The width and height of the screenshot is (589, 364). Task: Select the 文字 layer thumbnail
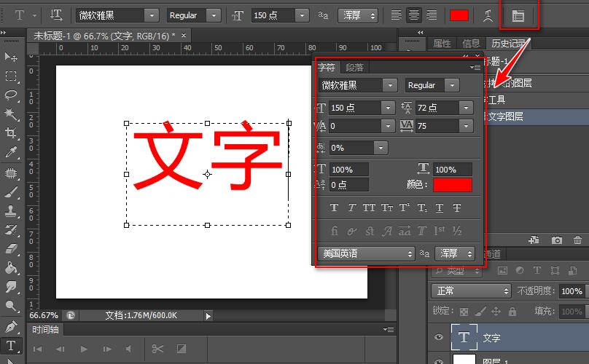[x=464, y=337]
